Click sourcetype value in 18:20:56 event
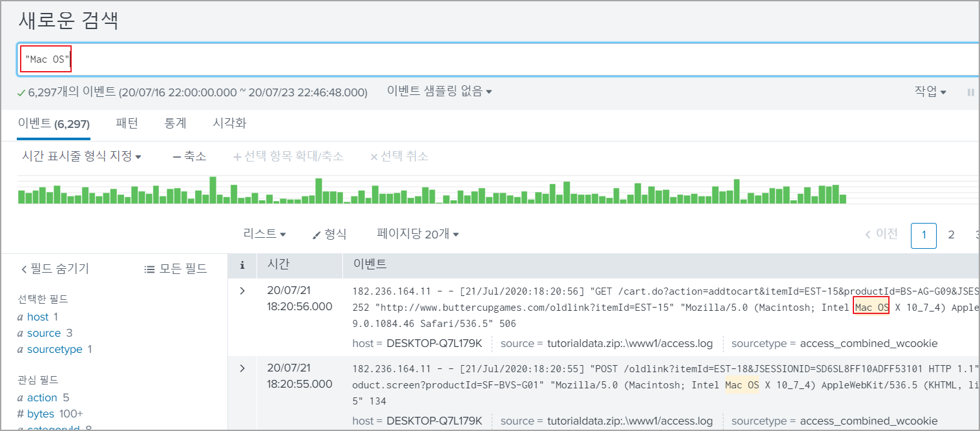 [x=869, y=343]
